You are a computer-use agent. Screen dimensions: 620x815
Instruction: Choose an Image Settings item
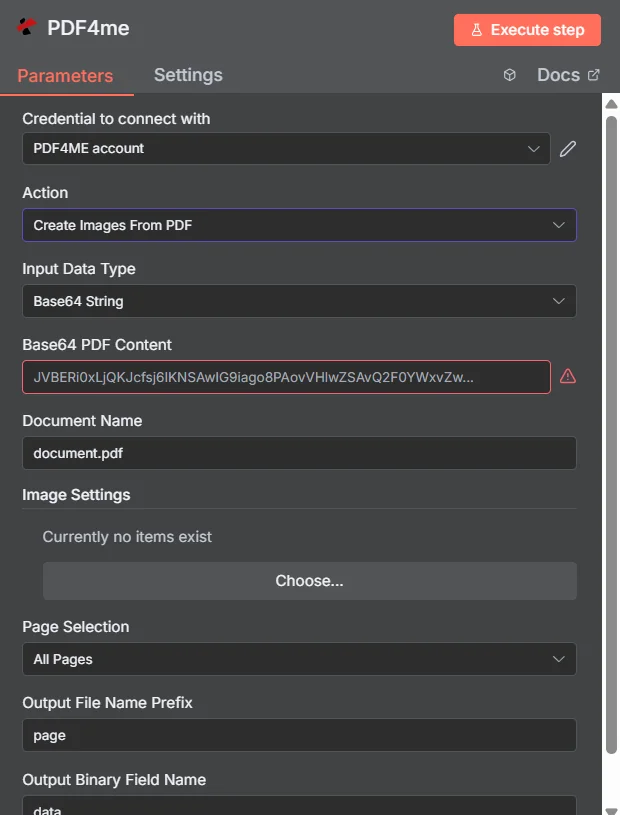[310, 581]
